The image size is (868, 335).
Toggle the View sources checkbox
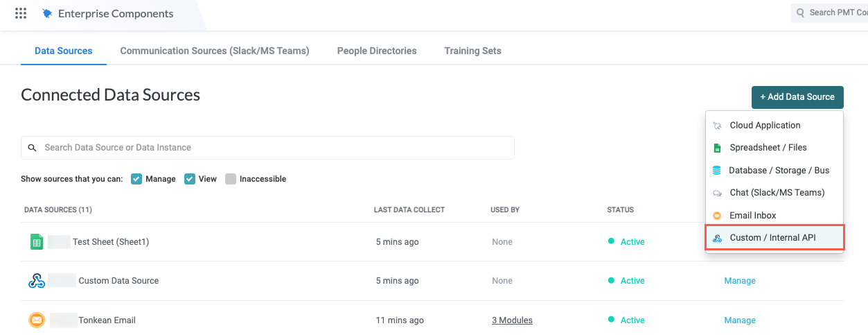tap(189, 179)
